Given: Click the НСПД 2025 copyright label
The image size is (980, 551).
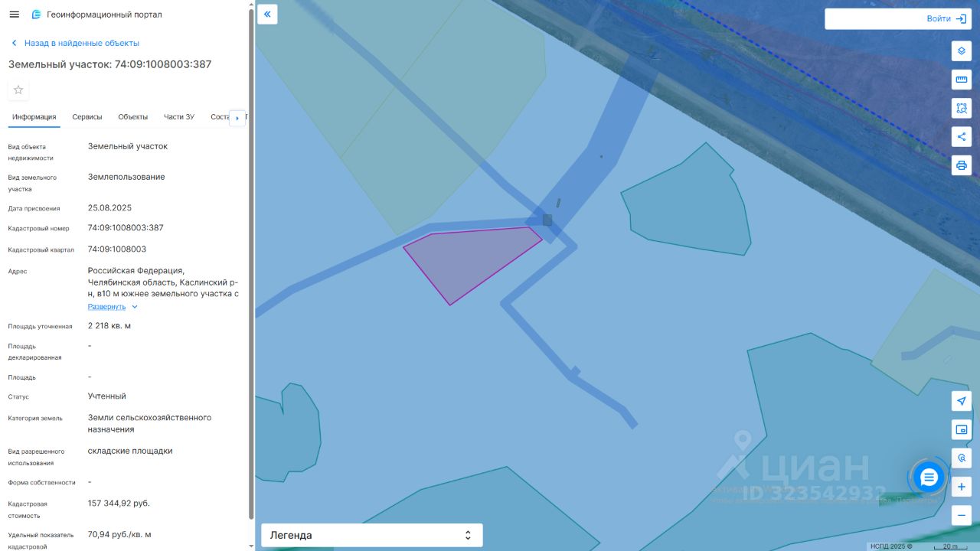Looking at the screenshot, I should (x=891, y=546).
